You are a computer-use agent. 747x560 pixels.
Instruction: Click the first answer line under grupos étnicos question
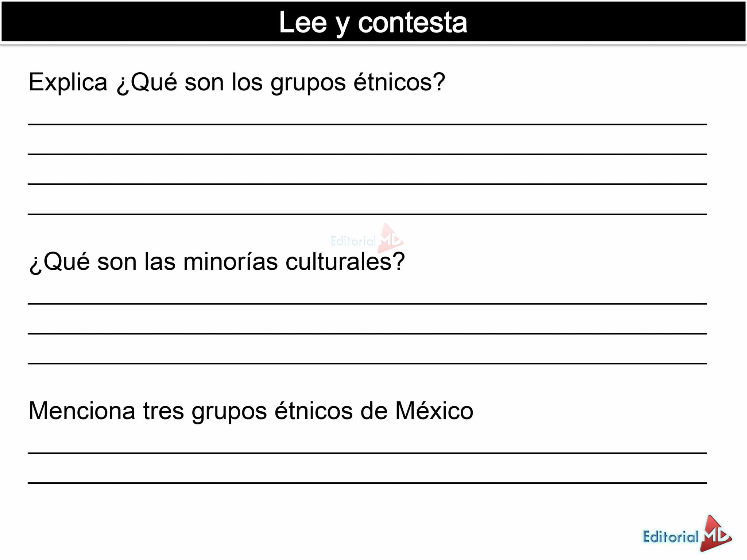pyautogui.click(x=367, y=124)
